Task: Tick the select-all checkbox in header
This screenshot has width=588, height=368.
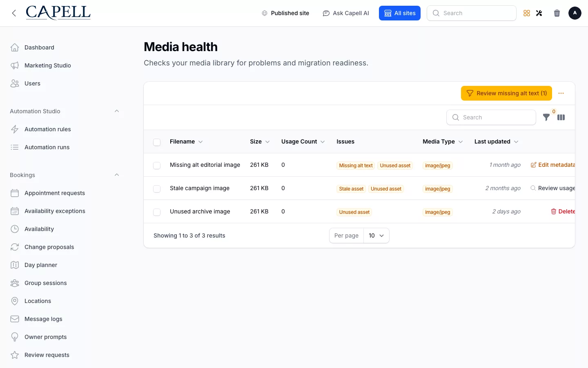Action: pos(157,142)
